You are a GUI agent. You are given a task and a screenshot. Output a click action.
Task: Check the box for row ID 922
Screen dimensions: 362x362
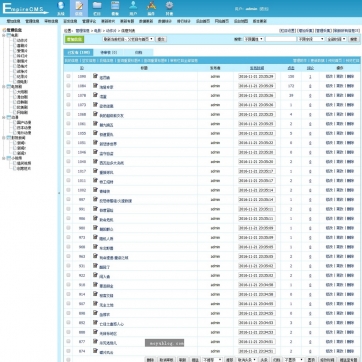[68, 275]
